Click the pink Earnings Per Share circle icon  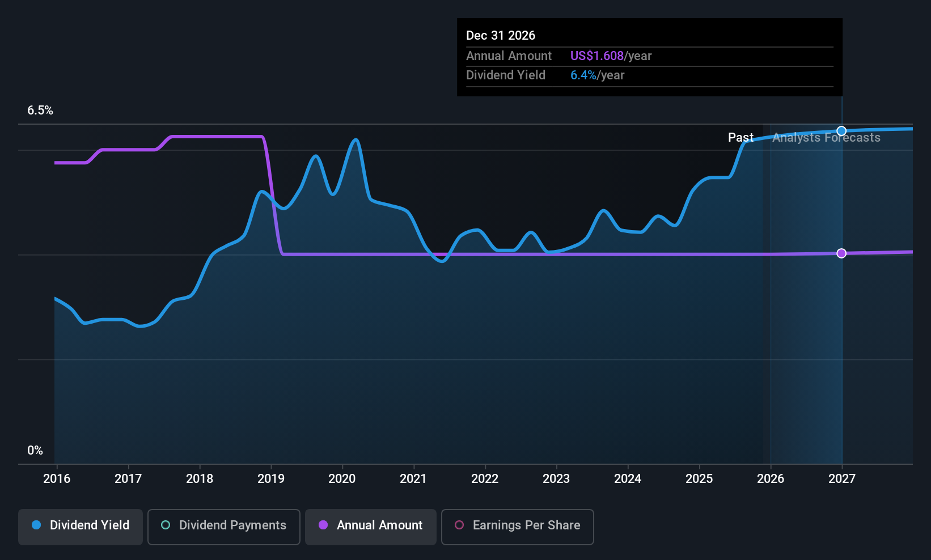[x=459, y=525]
